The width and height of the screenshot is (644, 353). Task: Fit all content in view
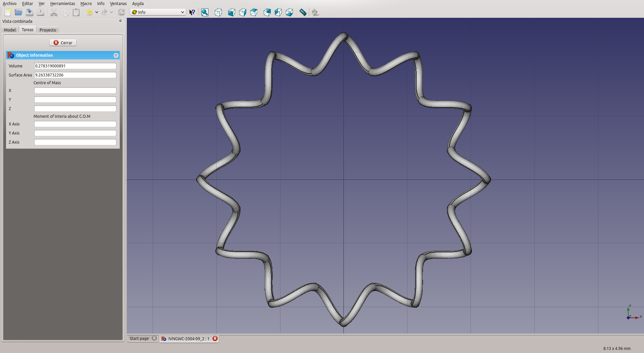tap(205, 12)
